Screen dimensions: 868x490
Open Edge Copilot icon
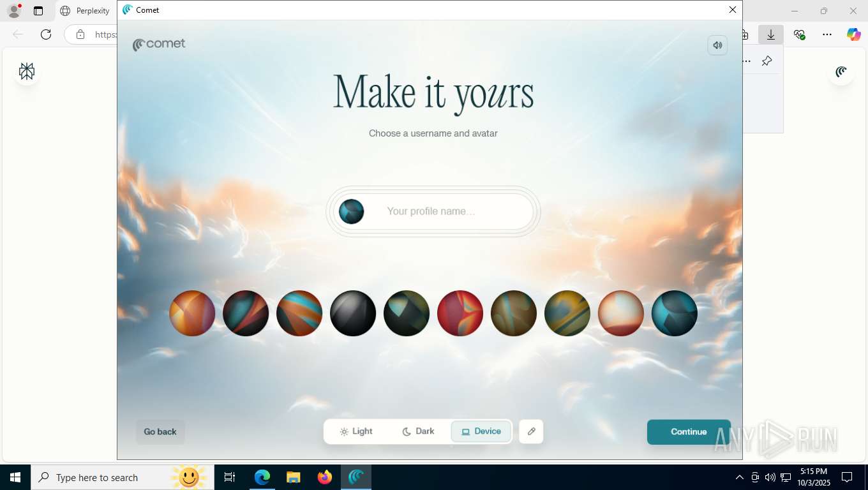853,34
